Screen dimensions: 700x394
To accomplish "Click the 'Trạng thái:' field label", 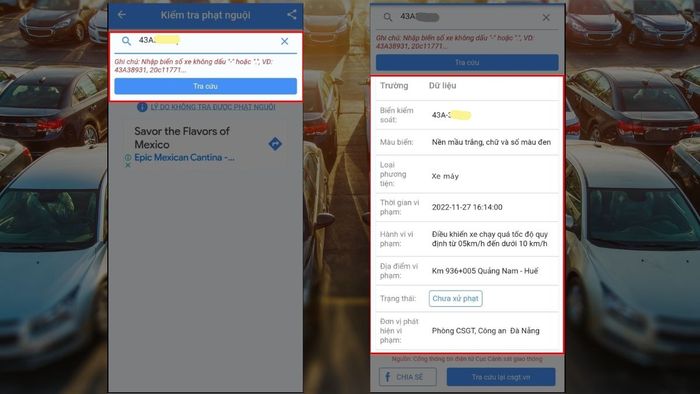I will pos(398,299).
